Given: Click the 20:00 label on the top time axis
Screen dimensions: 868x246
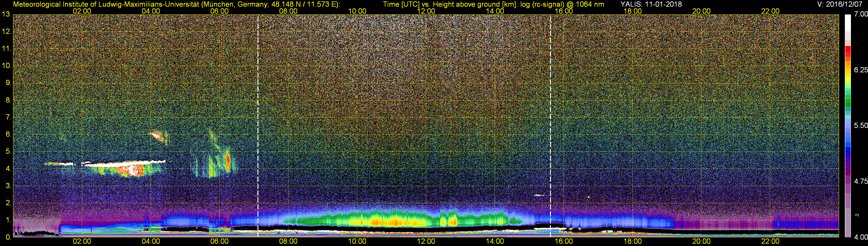Looking at the screenshot, I should (x=701, y=11).
